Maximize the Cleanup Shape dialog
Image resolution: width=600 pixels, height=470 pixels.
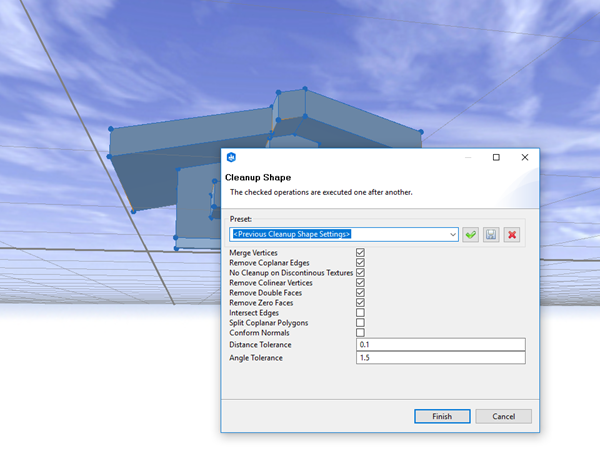496,157
